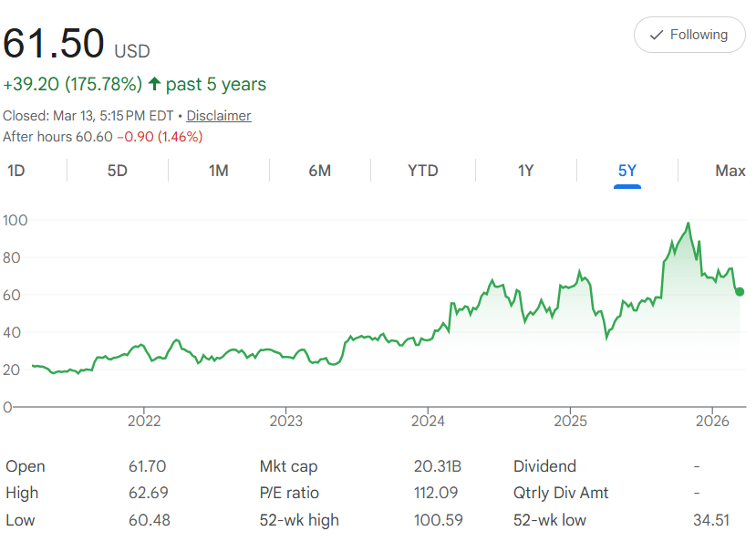The height and width of the screenshot is (542, 756).
Task: Select the 52-wk high value 100.59
Action: click(438, 520)
